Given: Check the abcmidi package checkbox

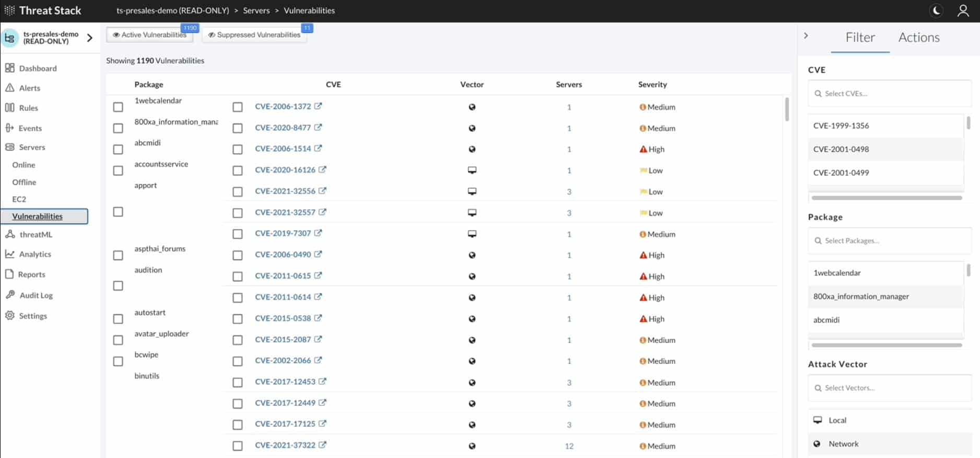Looking at the screenshot, I should [x=118, y=150].
